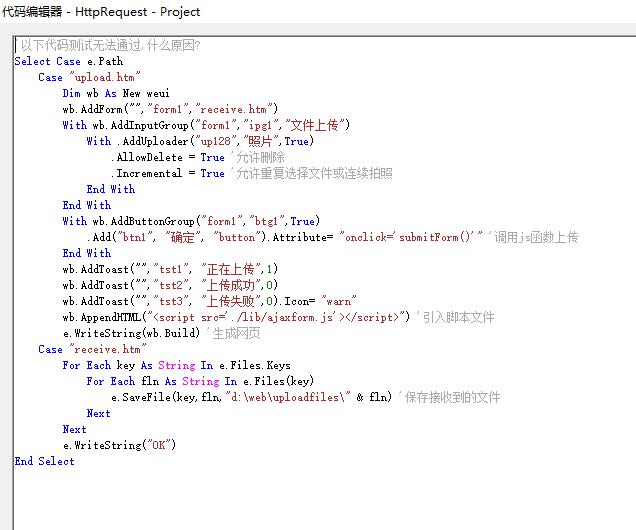Image resolution: width=636 pixels, height=530 pixels.
Task: Click the 'Select Case e.Path' line
Action: 69,61
